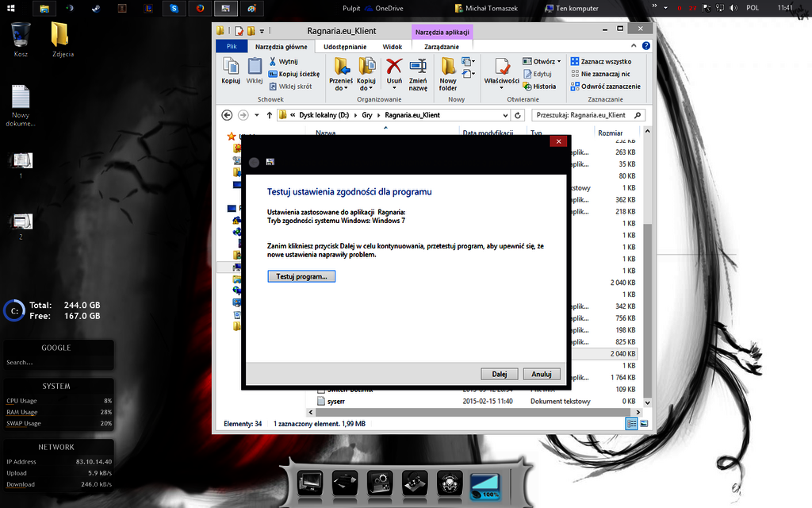Open File Explorer taskbar icon

click(44, 8)
